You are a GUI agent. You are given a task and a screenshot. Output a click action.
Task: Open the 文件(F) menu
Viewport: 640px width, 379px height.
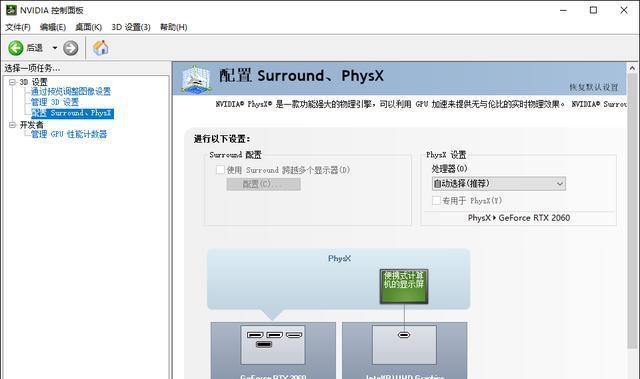[x=18, y=27]
